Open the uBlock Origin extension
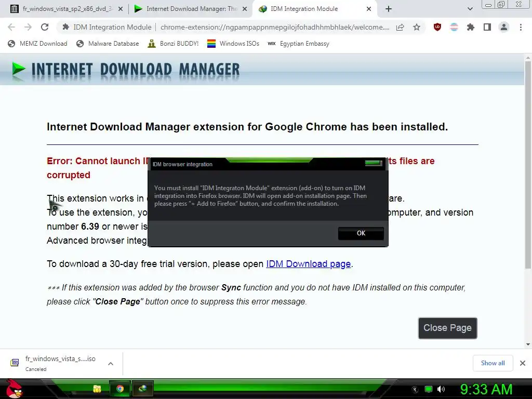Screen dimensions: 532x399 [437, 27]
